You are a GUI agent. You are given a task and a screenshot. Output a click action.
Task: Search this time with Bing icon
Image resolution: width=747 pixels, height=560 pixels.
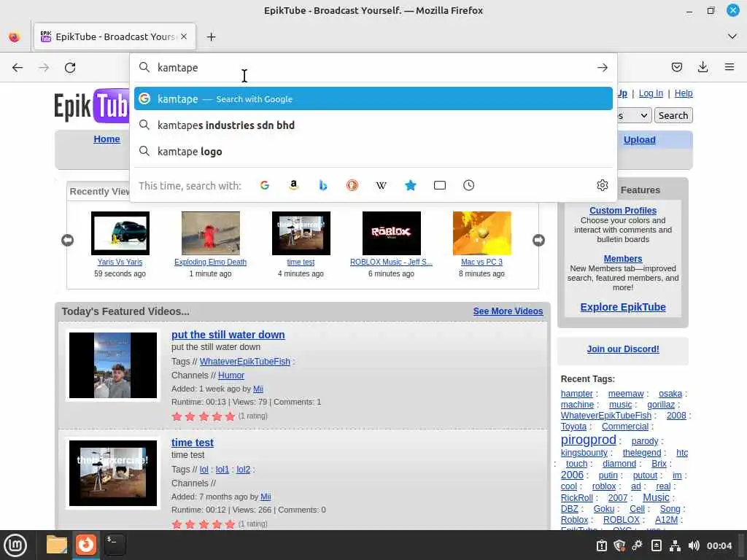[323, 185]
